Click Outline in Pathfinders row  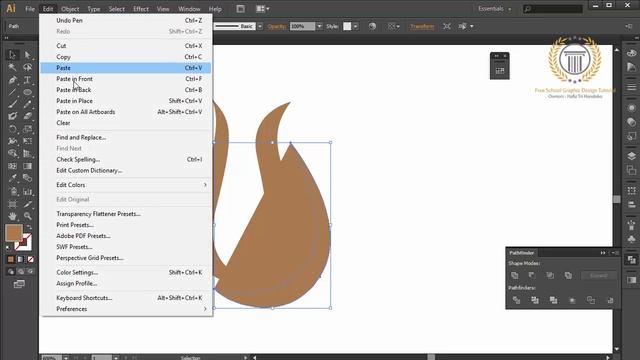[591, 300]
